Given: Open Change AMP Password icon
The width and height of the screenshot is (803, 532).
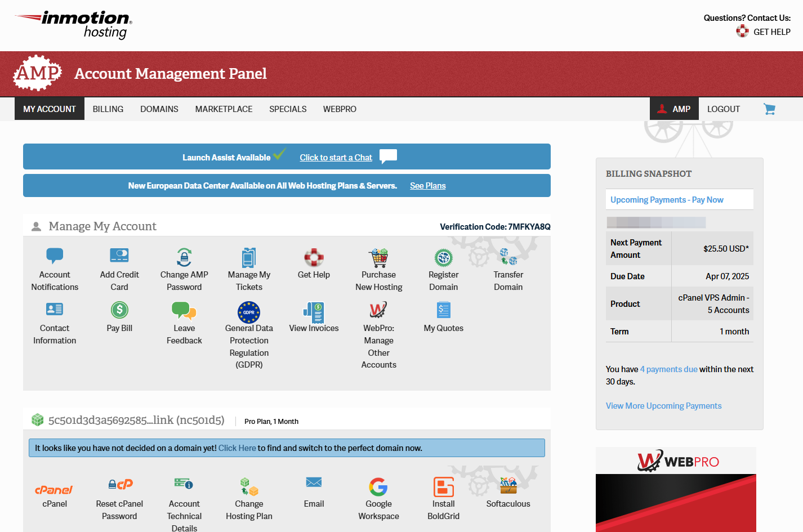Looking at the screenshot, I should coord(184,257).
